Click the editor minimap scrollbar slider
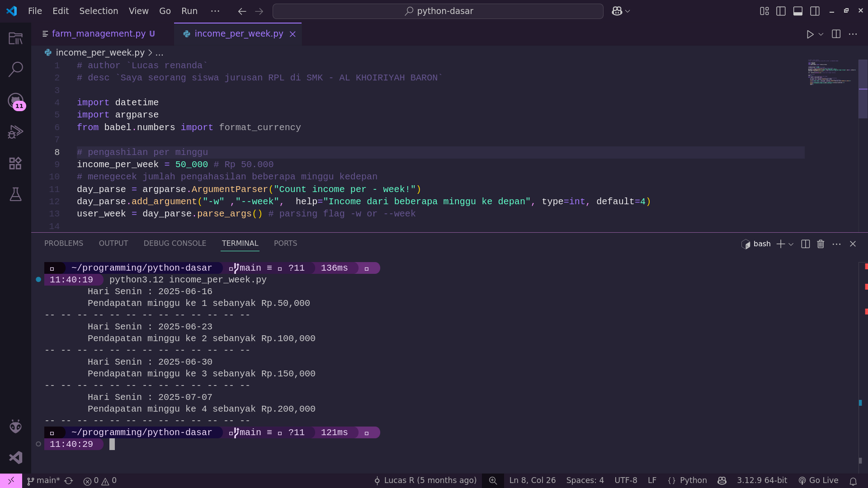 pyautogui.click(x=863, y=89)
